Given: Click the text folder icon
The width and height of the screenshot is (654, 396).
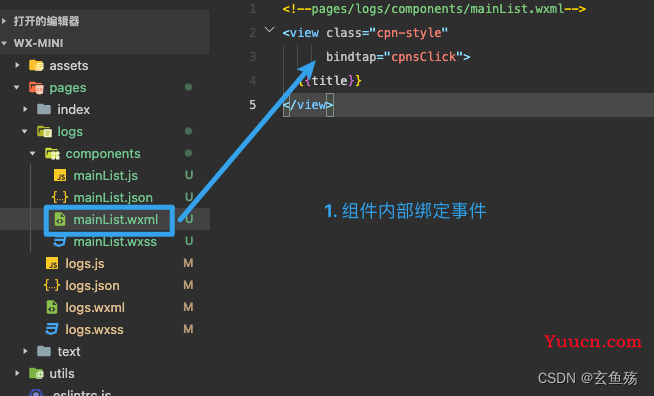Looking at the screenshot, I should tap(44, 351).
